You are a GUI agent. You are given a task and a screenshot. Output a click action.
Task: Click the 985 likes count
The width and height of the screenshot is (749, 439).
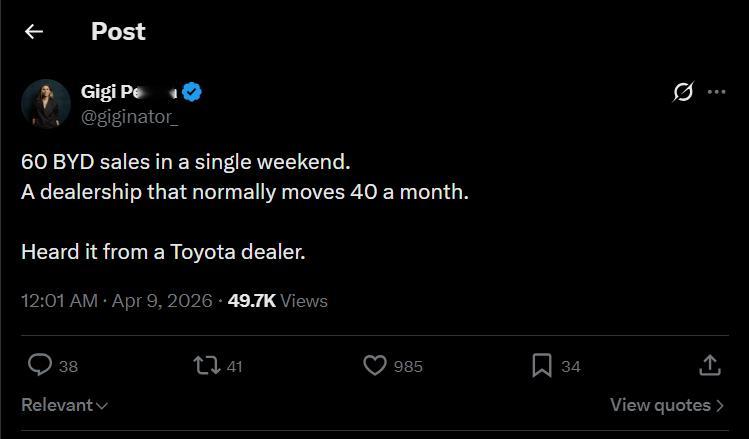(x=408, y=367)
